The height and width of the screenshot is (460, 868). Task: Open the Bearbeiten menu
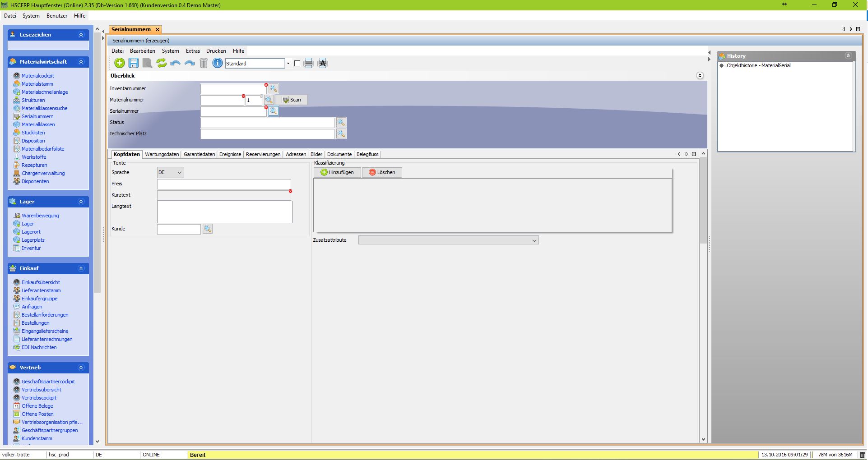point(142,51)
